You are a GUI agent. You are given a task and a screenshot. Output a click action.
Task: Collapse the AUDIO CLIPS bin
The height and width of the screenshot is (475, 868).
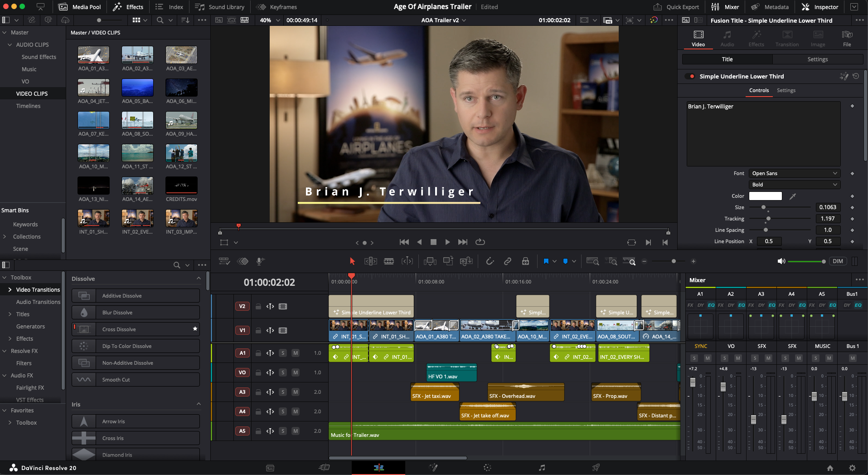tap(10, 44)
